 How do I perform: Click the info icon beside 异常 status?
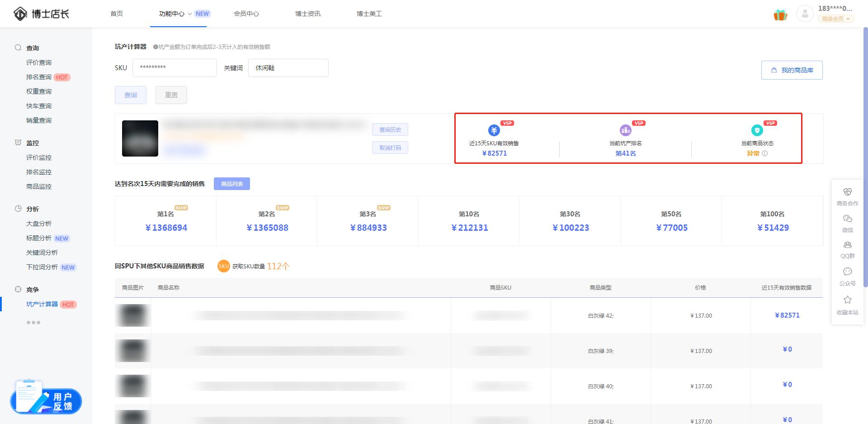click(765, 153)
